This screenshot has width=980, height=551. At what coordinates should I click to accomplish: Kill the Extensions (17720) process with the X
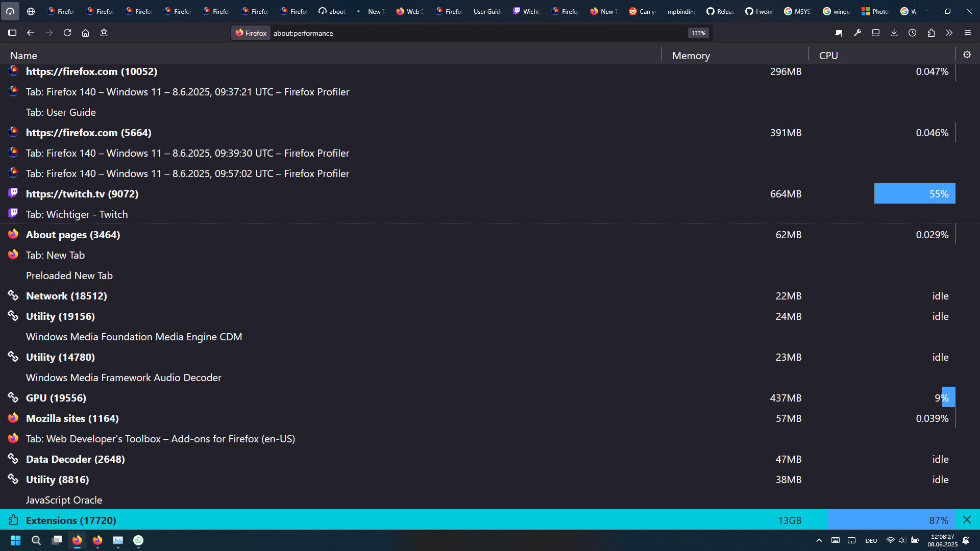[967, 520]
